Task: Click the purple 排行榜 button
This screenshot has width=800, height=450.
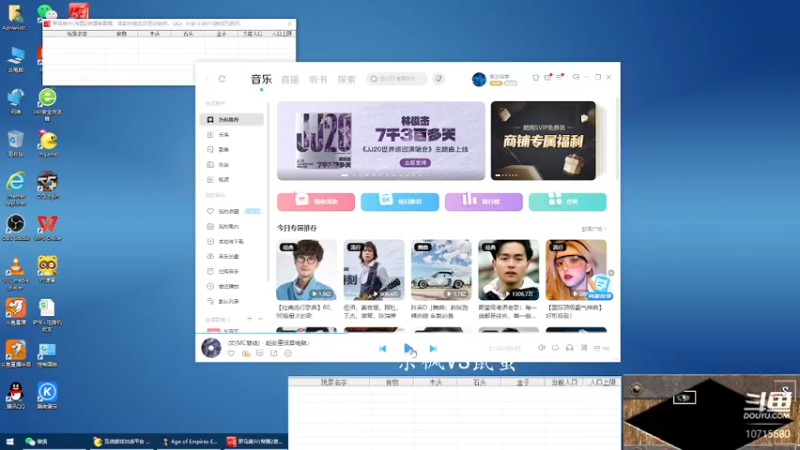Action: click(x=484, y=202)
